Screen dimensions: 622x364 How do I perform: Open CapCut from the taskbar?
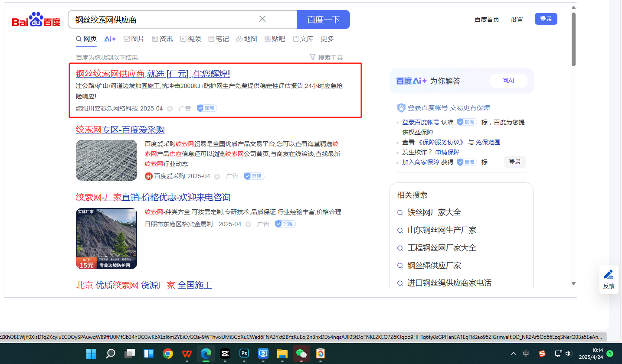click(x=225, y=354)
